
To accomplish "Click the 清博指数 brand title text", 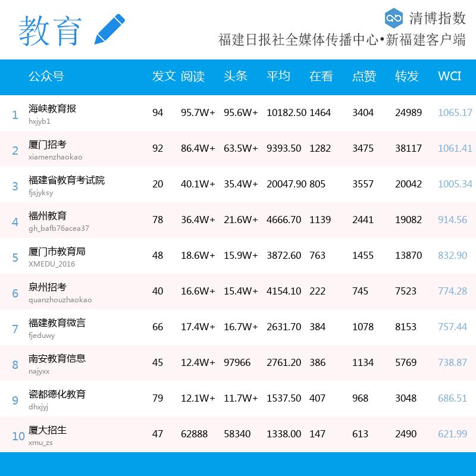I will pos(437,18).
